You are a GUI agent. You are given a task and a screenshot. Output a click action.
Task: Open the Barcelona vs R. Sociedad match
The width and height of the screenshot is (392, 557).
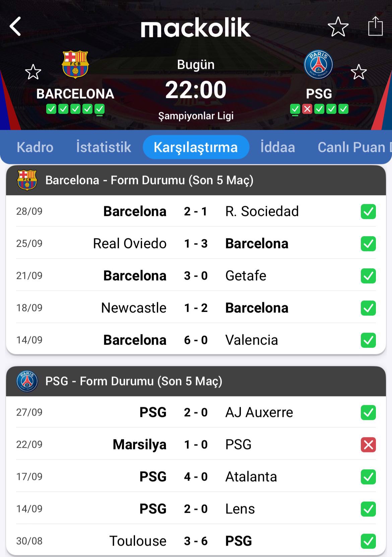pos(196,211)
